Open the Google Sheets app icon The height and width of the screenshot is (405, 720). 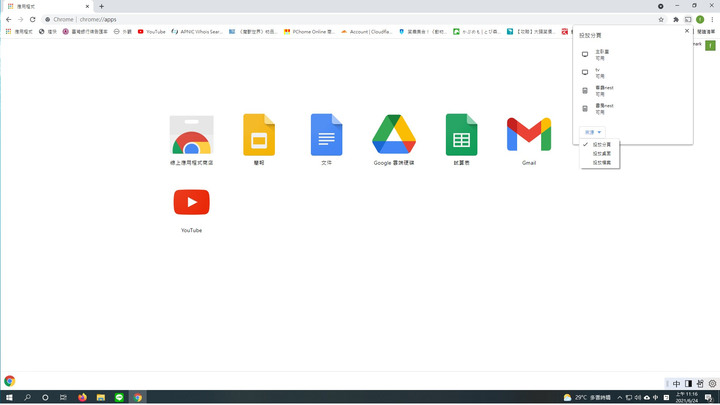tap(461, 135)
